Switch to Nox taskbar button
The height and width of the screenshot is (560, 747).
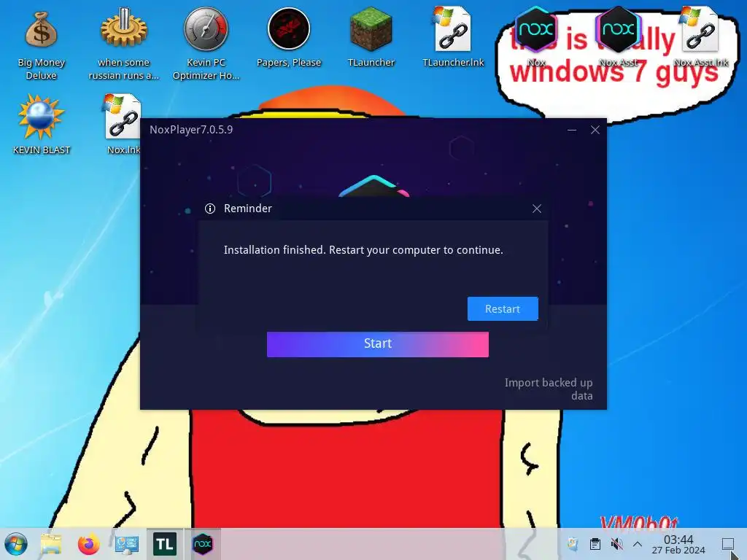click(203, 544)
